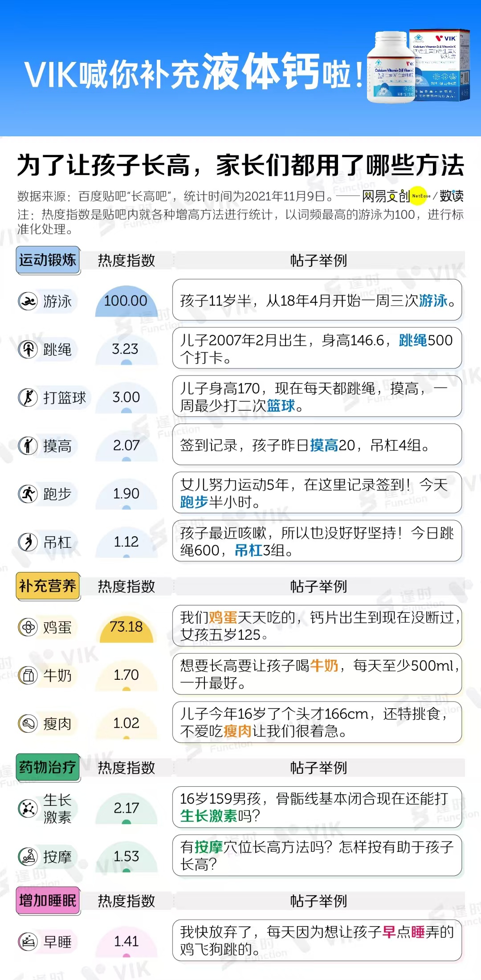
Task: Click the 100.00 swimming heat index bubble
Action: (126, 301)
